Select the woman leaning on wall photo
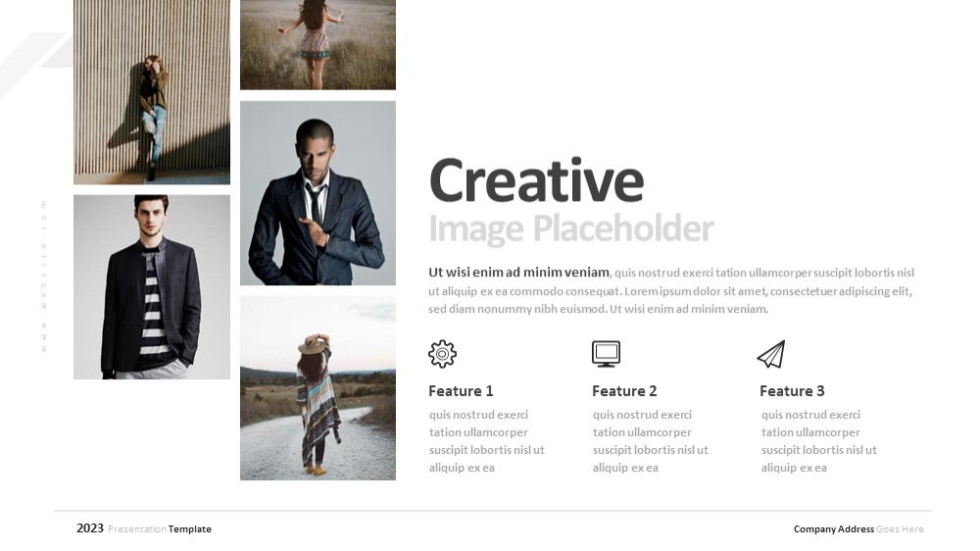The image size is (980, 551). 152,92
